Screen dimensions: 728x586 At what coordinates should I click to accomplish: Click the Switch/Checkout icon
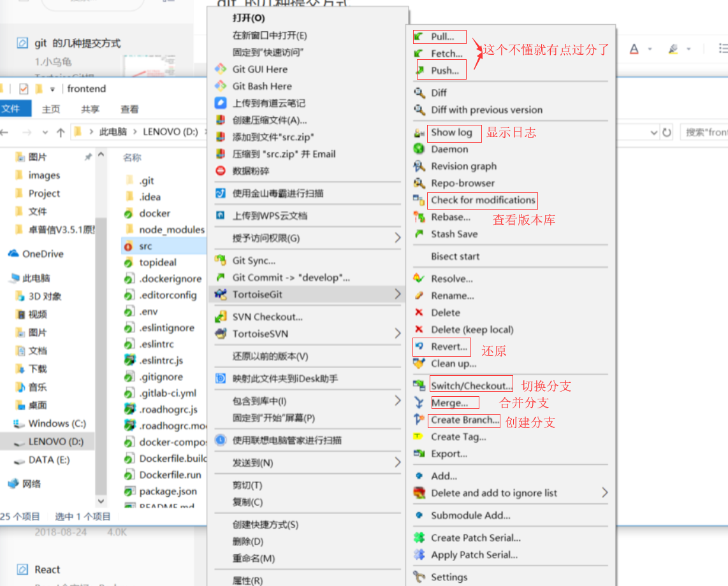(x=419, y=385)
